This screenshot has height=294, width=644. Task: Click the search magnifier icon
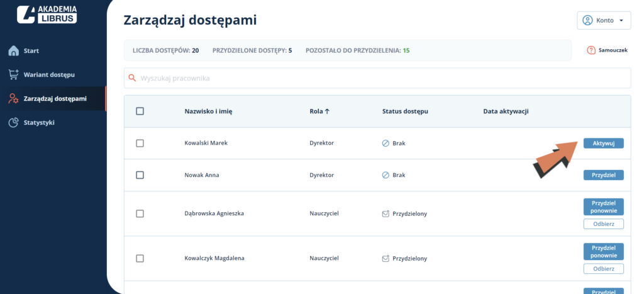pos(132,77)
